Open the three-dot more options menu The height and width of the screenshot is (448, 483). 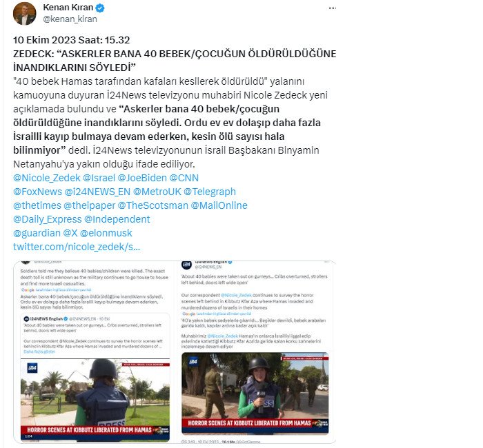pos(333,8)
